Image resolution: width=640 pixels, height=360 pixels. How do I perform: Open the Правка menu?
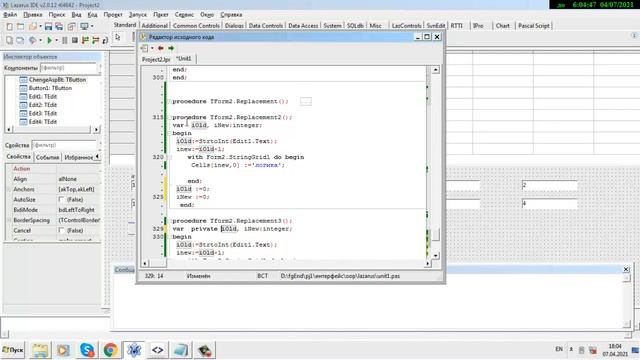tap(33, 15)
